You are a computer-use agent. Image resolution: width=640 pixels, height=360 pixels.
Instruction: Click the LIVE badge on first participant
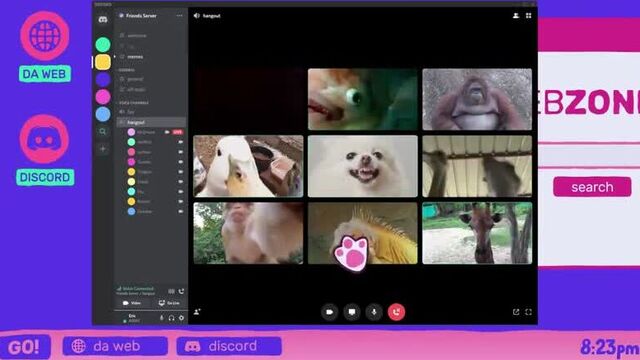pos(178,132)
